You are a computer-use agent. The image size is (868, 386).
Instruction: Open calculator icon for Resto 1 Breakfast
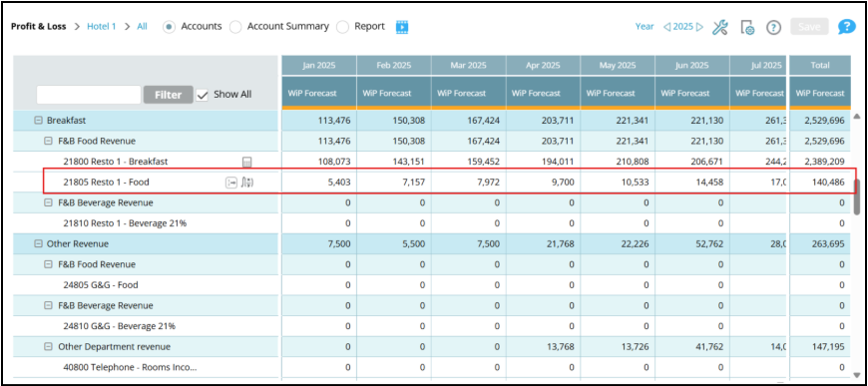247,162
